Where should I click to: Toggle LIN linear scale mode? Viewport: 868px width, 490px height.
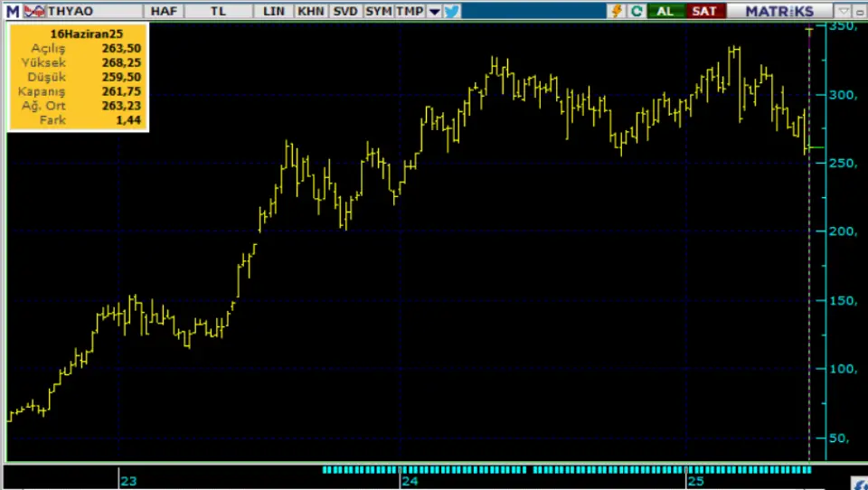click(x=272, y=11)
